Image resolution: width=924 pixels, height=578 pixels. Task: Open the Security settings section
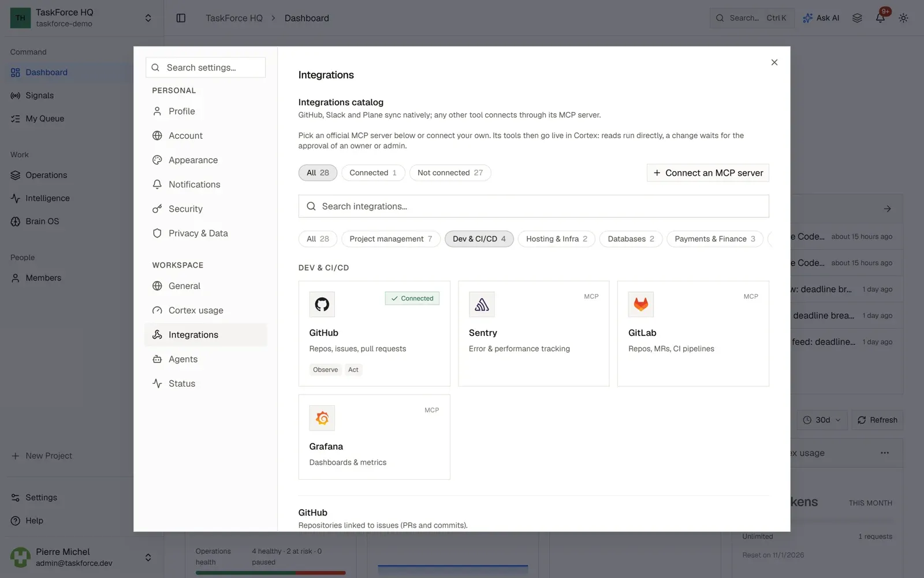206,209
